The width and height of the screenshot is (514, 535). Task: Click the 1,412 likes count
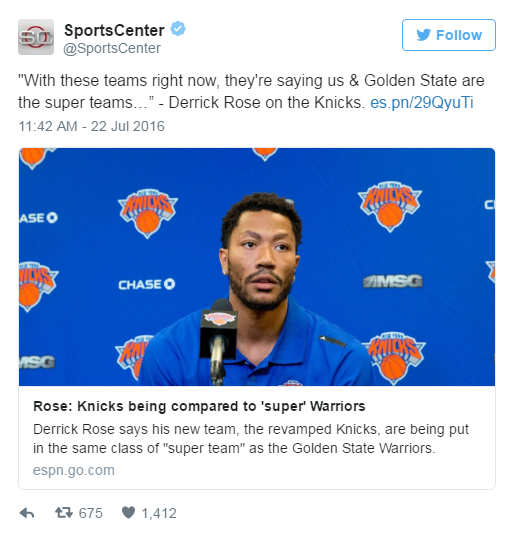click(x=159, y=513)
